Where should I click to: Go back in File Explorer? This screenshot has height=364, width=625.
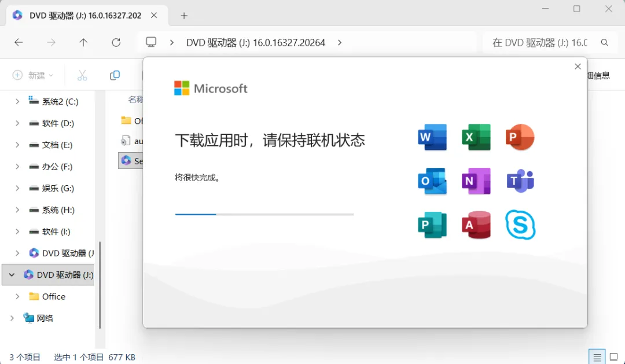[x=19, y=42]
